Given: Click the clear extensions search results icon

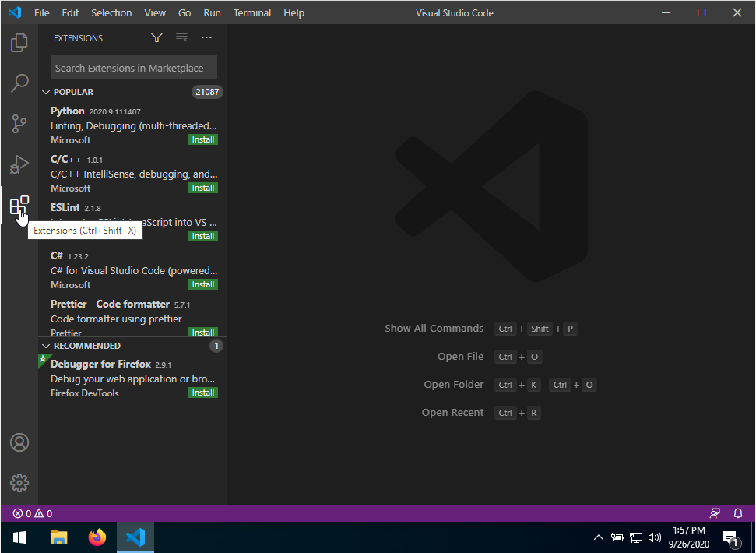Looking at the screenshot, I should (181, 38).
